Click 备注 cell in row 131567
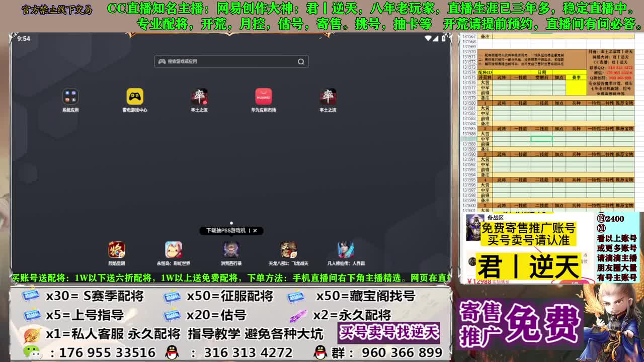 pos(485,37)
